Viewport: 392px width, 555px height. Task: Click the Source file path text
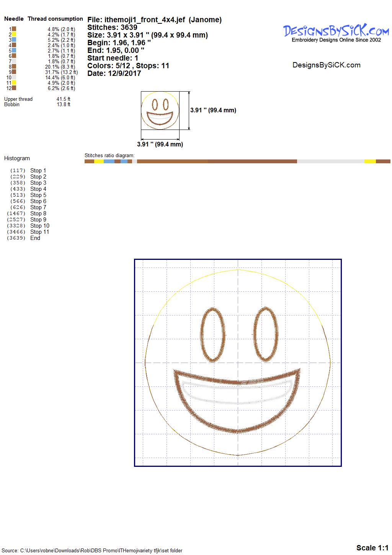(92, 551)
